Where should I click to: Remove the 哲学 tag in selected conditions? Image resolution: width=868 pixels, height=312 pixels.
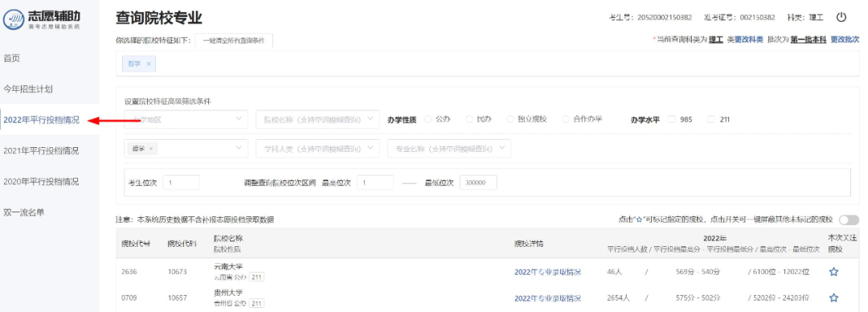[149, 64]
